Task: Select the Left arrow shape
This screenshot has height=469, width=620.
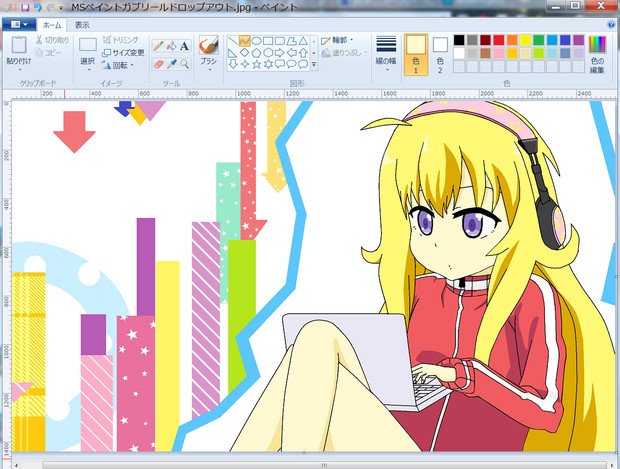Action: tap(291, 52)
